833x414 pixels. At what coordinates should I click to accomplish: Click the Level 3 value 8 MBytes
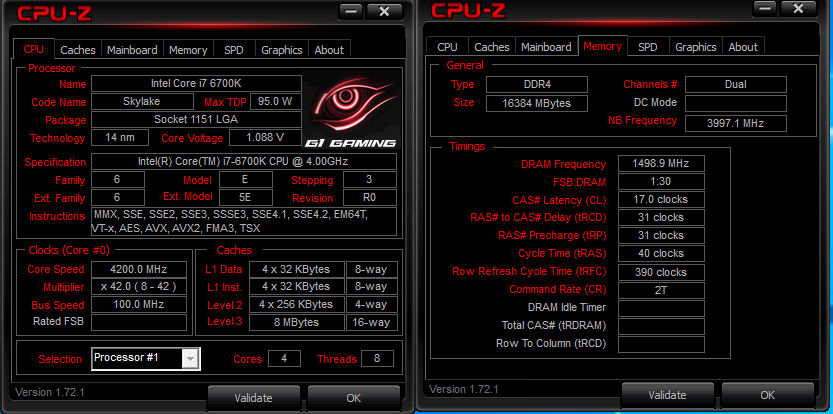click(x=296, y=322)
